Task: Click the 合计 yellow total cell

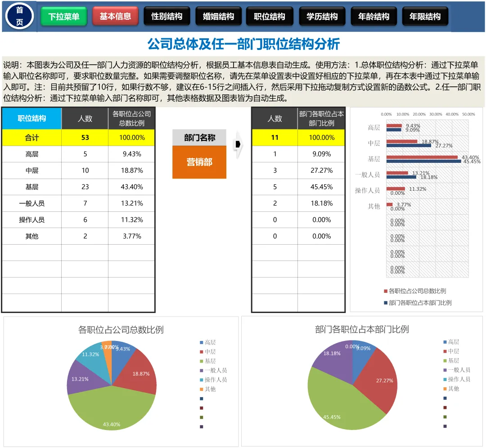Action: [31, 138]
